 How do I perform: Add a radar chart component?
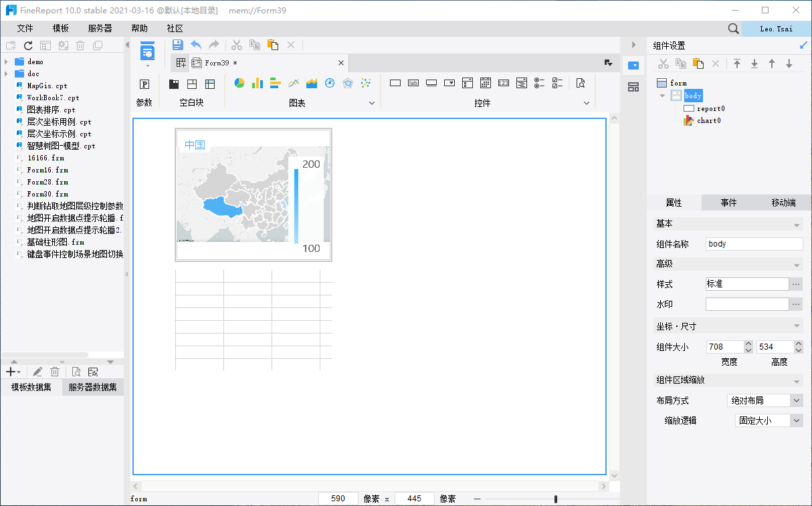point(348,84)
